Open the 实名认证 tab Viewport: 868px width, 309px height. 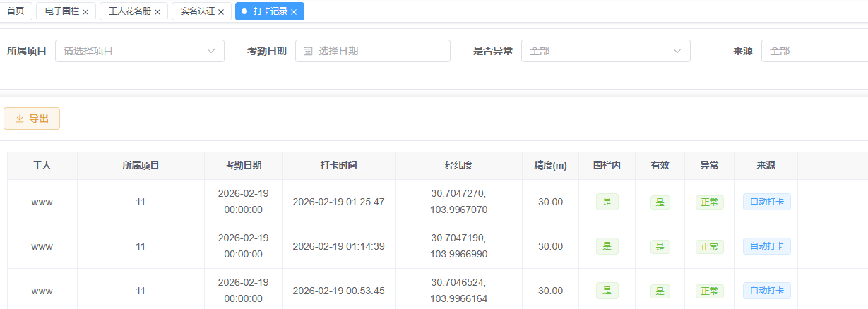pos(197,11)
